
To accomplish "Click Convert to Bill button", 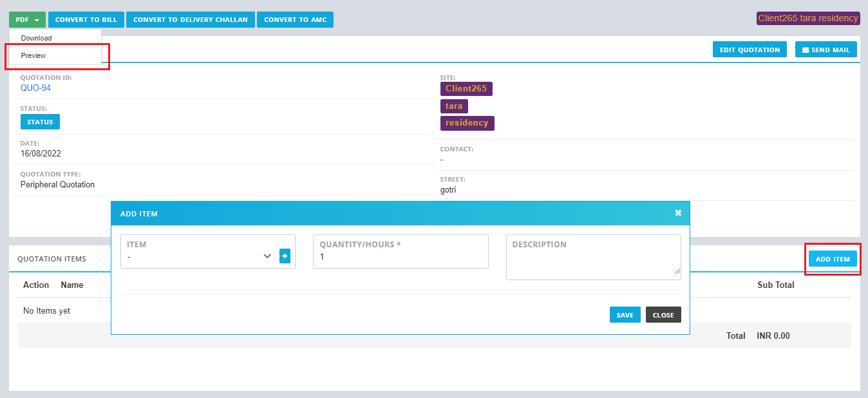I will [86, 19].
